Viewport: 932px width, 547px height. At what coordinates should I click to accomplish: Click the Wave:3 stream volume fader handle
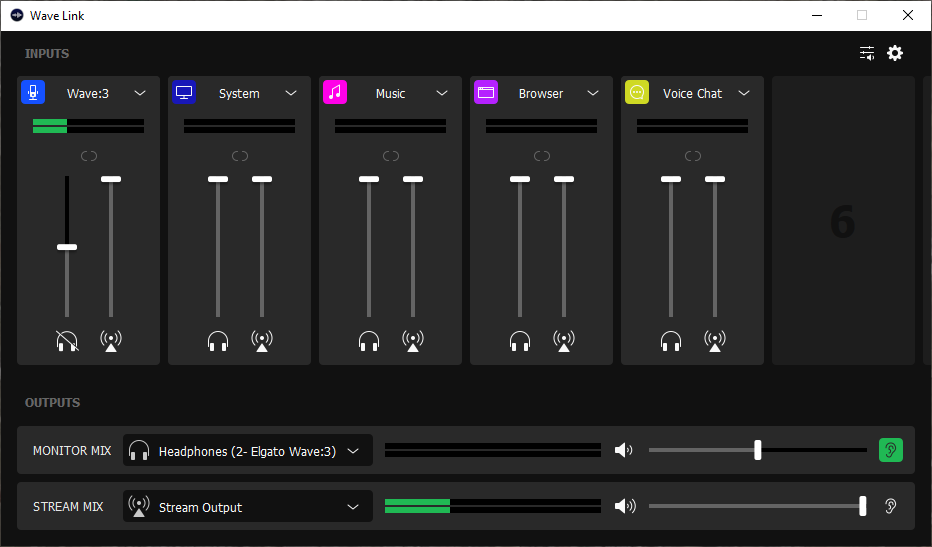point(111,179)
